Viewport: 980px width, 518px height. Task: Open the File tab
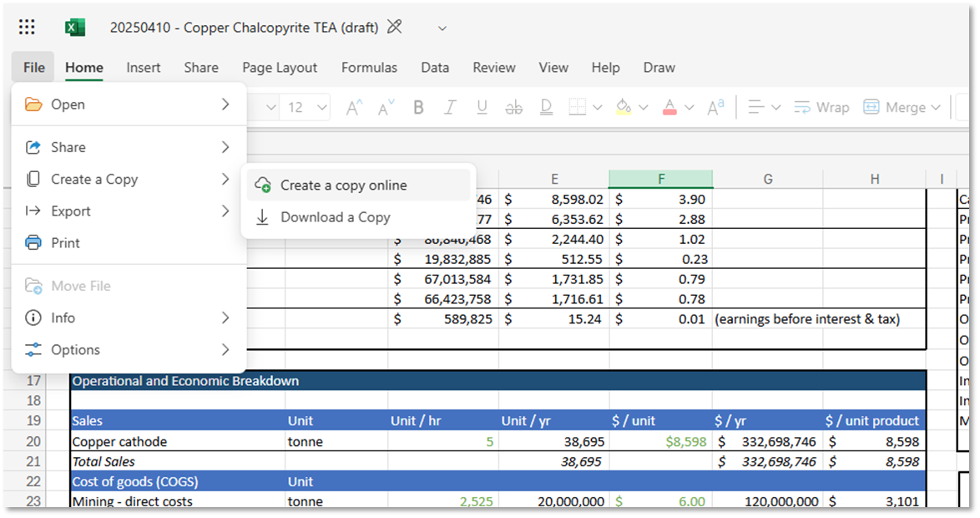(x=33, y=68)
